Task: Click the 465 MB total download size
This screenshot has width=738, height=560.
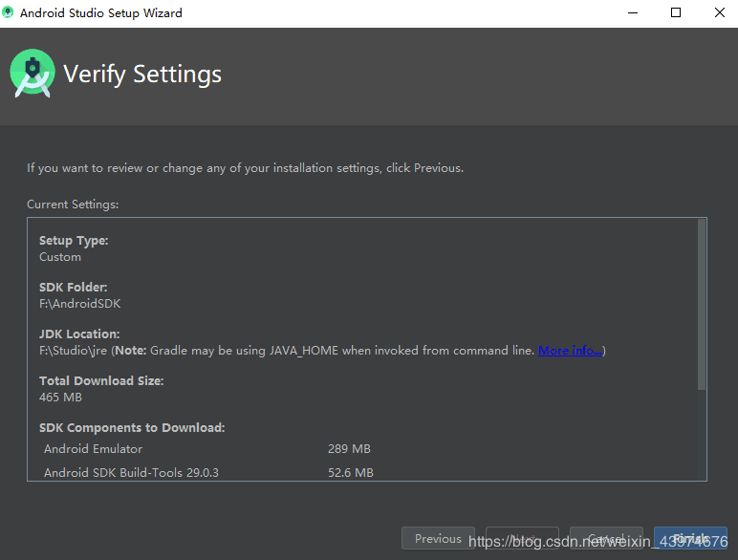Action: coord(60,397)
